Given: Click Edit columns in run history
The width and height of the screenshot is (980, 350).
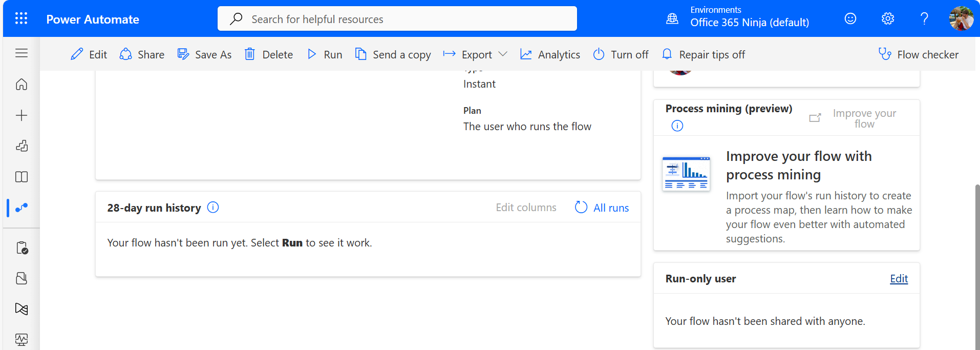Looking at the screenshot, I should (x=526, y=208).
